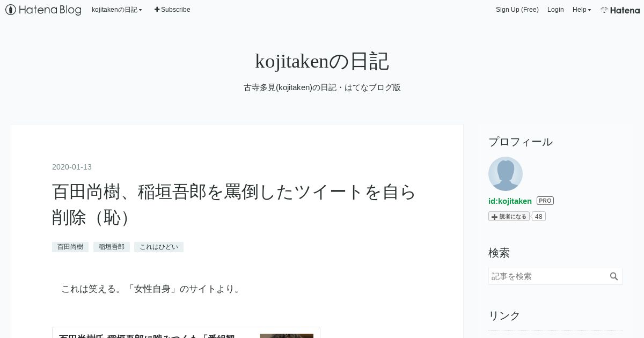Open Sign Up (Free)
This screenshot has height=338, width=644.
tap(517, 10)
